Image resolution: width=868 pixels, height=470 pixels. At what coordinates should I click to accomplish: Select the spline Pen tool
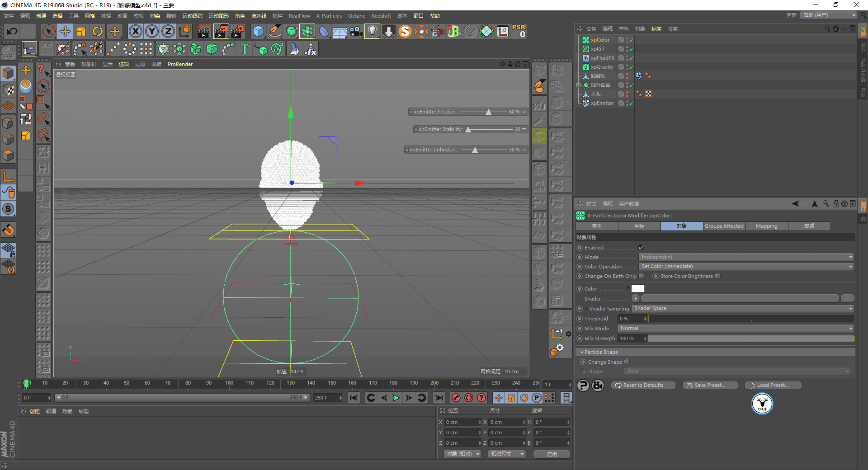(x=274, y=31)
